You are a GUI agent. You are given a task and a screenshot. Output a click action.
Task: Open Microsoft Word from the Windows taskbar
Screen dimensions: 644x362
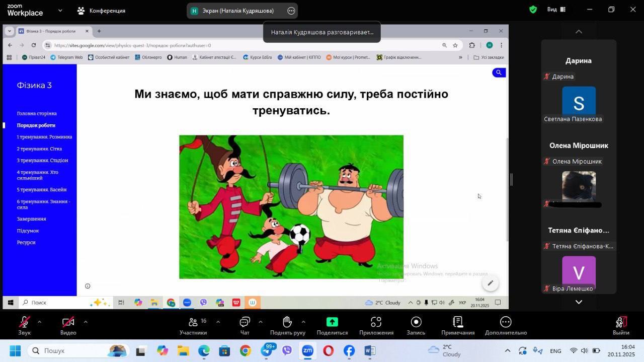click(369, 350)
